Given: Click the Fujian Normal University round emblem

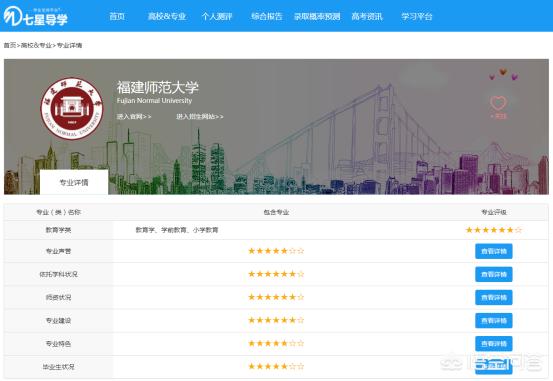Looking at the screenshot, I should [72, 108].
